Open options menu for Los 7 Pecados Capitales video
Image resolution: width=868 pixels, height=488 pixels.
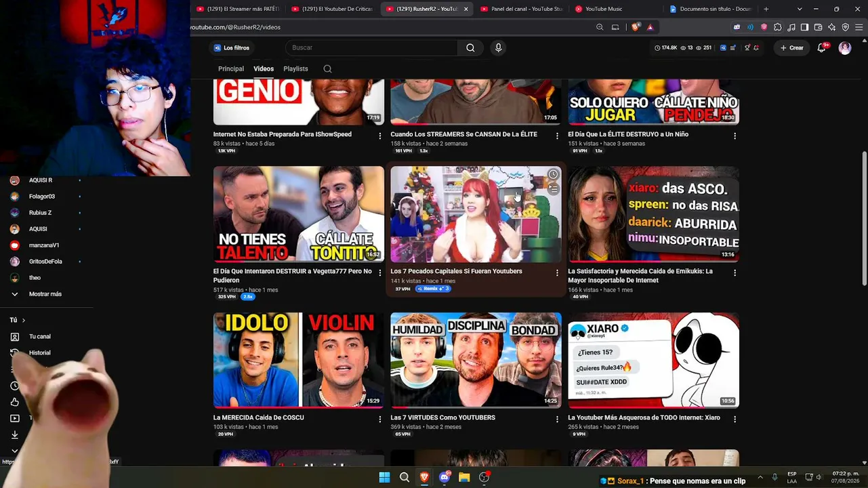(557, 273)
